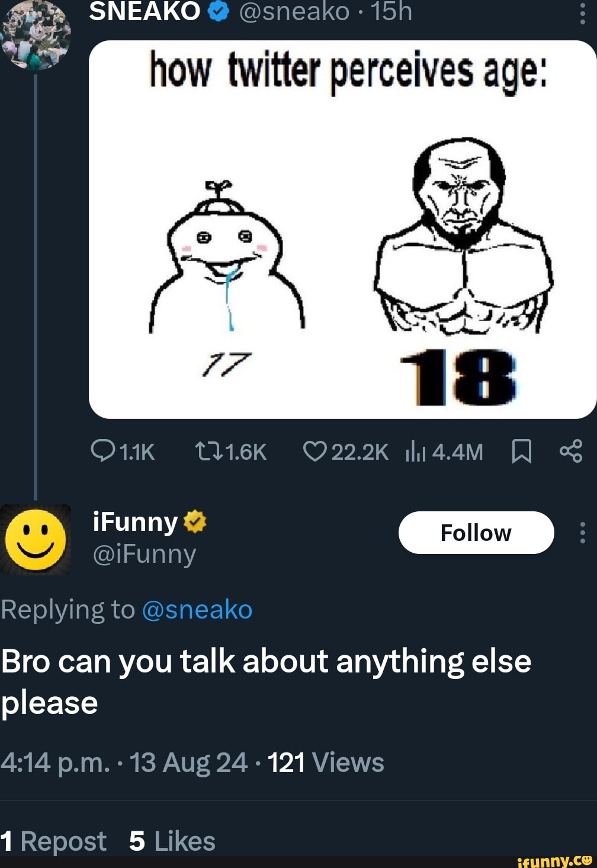Open the @sneako mention link
The image size is (597, 868).
(x=197, y=610)
